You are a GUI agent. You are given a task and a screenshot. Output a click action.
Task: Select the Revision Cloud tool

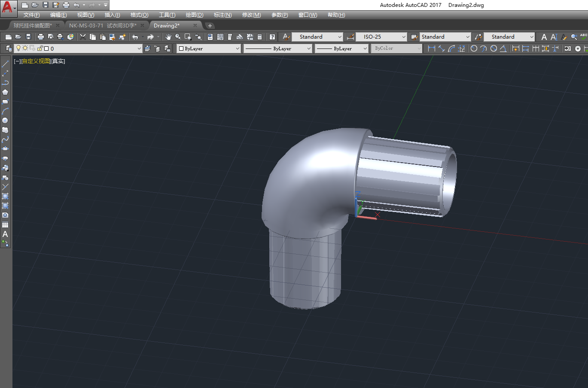point(5,130)
